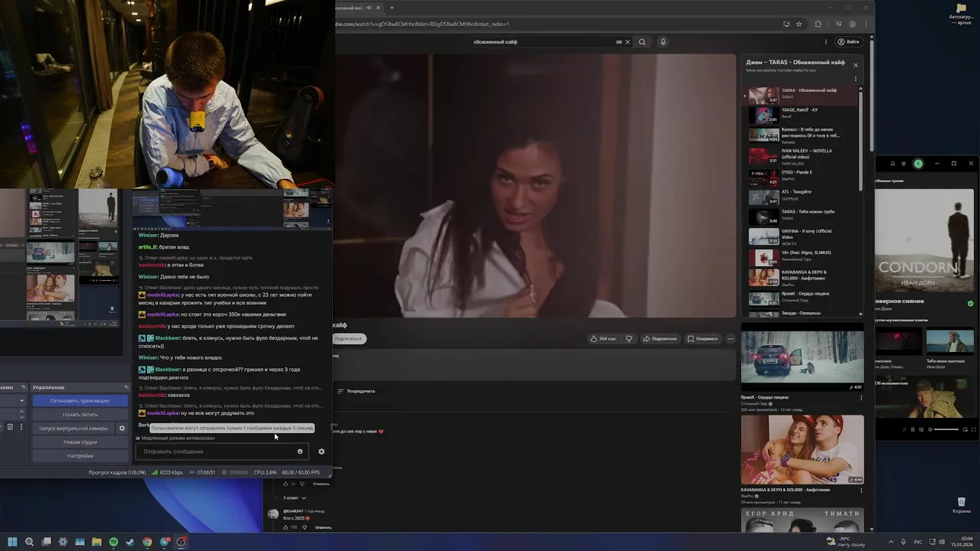Select playlist entry TARAS - Тебя нежно грубо
This screenshot has width=980, height=551.
point(802,217)
